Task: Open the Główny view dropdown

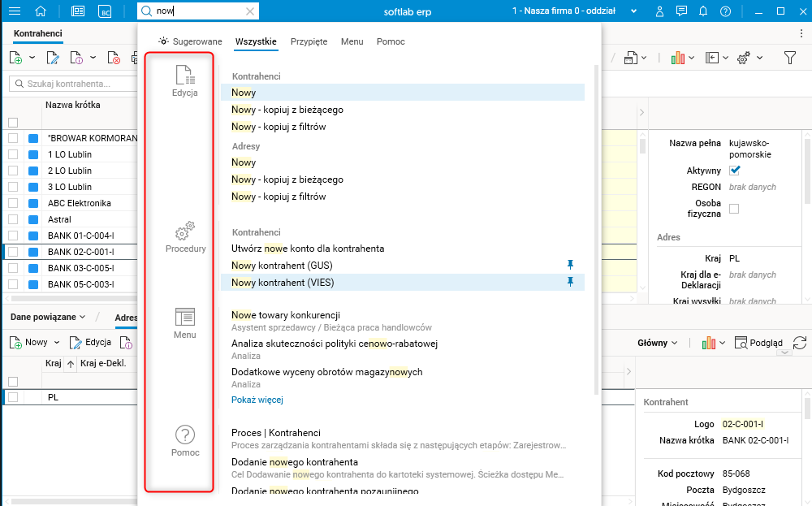Action: (x=658, y=343)
